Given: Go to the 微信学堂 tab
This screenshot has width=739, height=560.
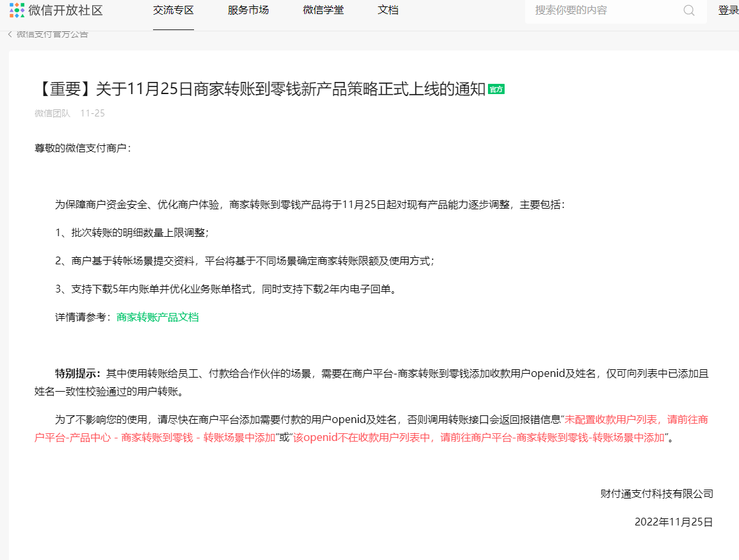Looking at the screenshot, I should (323, 10).
